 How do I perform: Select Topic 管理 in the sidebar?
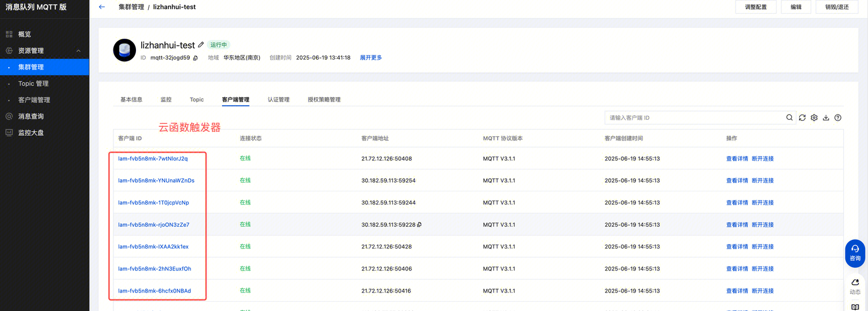(34, 84)
